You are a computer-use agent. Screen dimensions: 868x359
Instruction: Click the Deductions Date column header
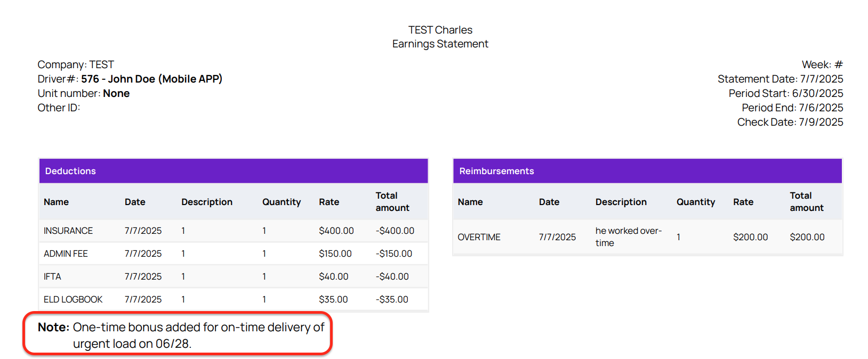tap(135, 202)
